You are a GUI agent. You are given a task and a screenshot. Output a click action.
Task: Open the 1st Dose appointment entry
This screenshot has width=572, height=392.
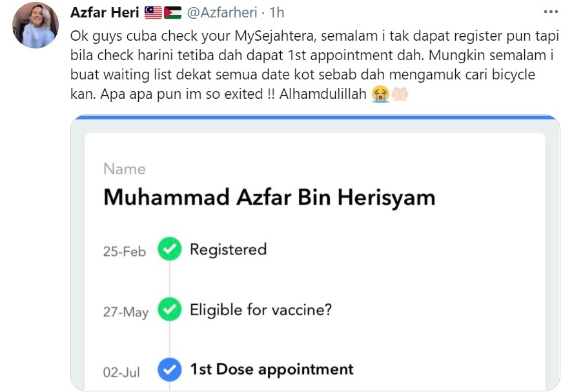(272, 369)
